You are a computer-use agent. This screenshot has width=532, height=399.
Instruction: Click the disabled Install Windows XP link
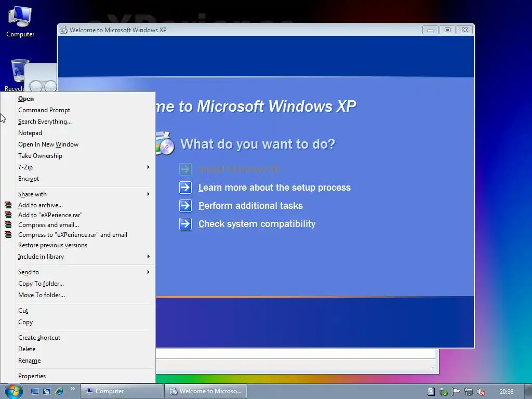pyautogui.click(x=239, y=169)
